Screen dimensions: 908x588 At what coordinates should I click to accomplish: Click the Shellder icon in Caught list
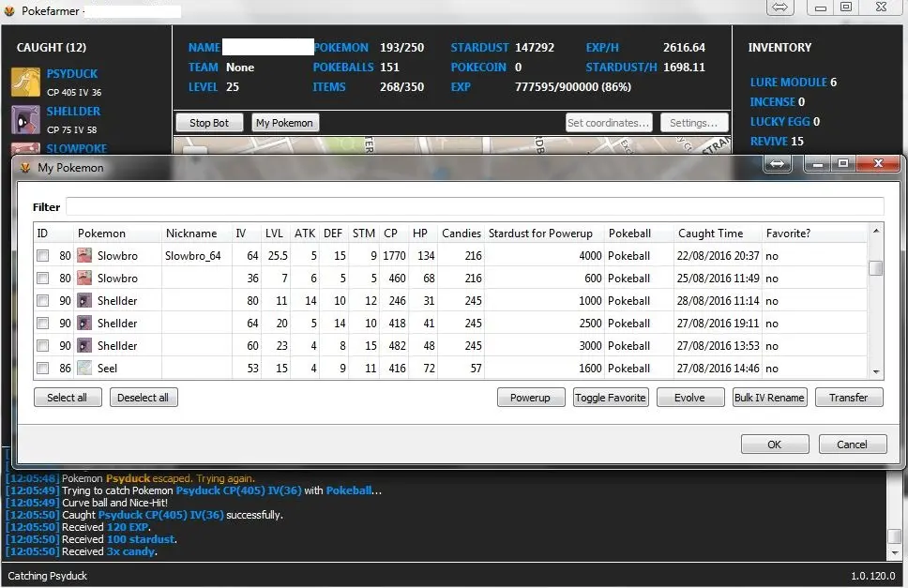coord(25,120)
